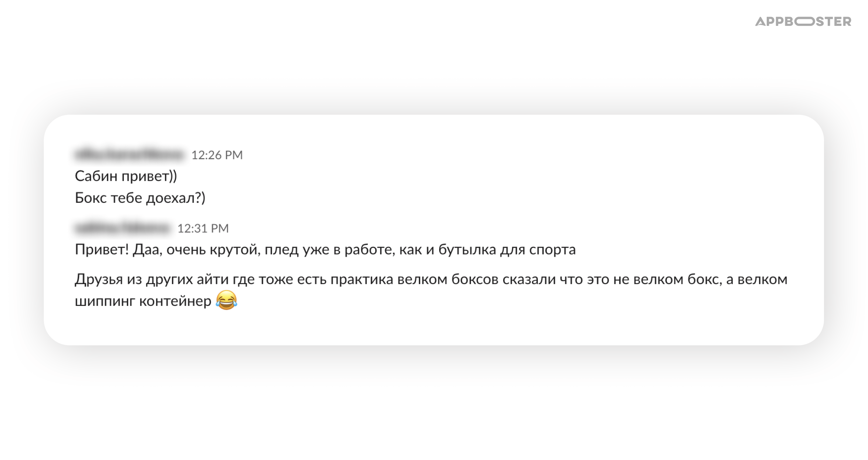The image size is (868, 460).
Task: Click the word 'Друзья' in the last message
Action: 99,280
